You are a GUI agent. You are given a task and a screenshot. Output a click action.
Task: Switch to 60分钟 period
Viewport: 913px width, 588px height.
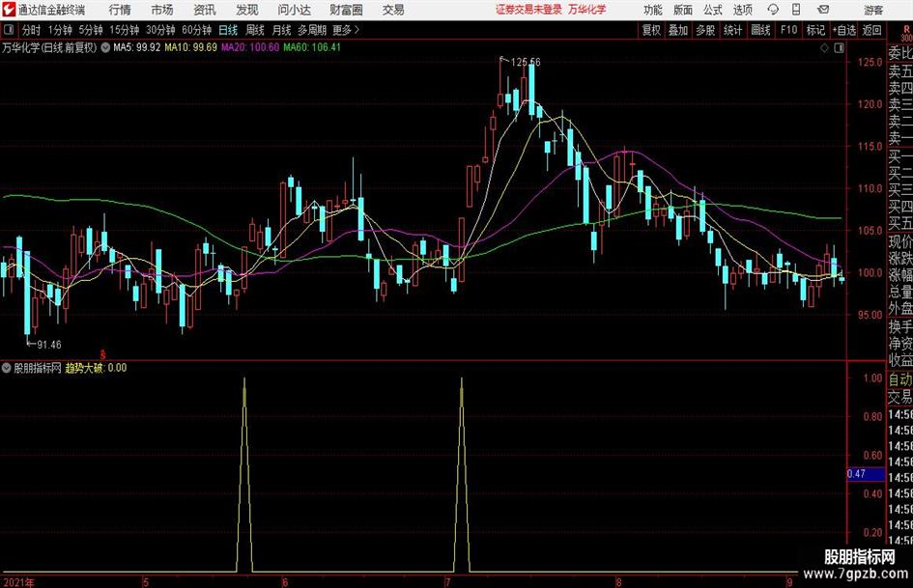point(196,30)
